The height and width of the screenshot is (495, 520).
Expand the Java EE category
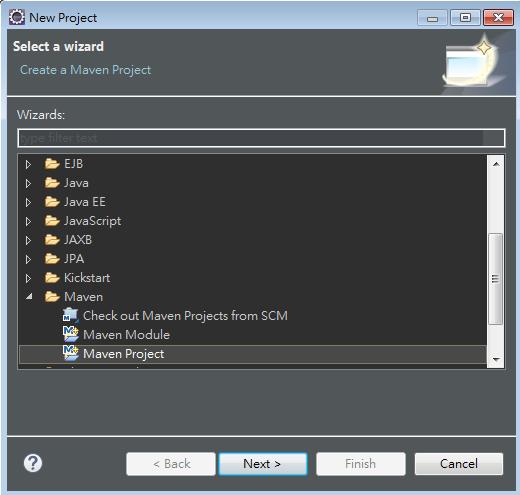click(28, 202)
